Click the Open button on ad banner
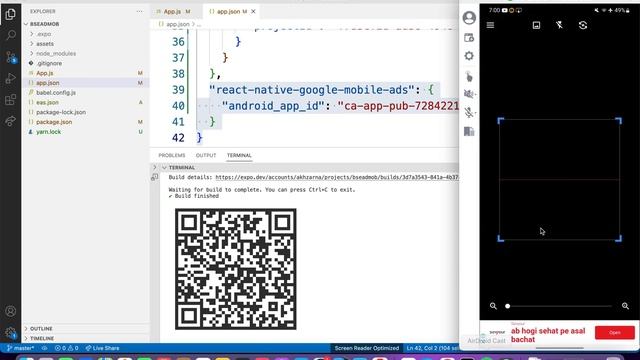The image size is (640, 360). click(615, 333)
